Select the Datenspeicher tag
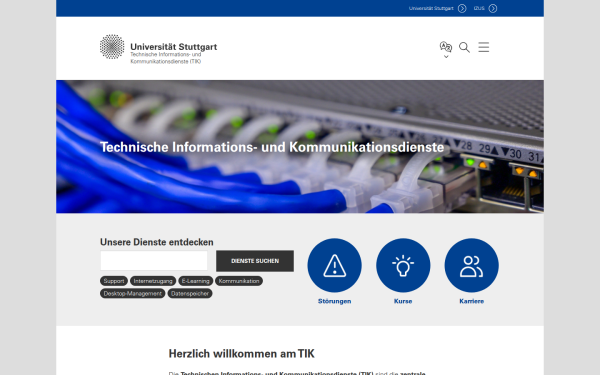Image resolution: width=600 pixels, height=375 pixels. [x=190, y=293]
